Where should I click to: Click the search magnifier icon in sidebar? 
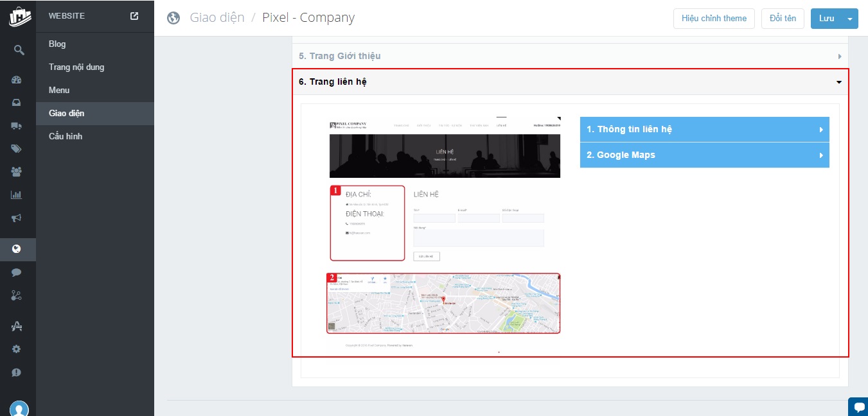[x=18, y=49]
